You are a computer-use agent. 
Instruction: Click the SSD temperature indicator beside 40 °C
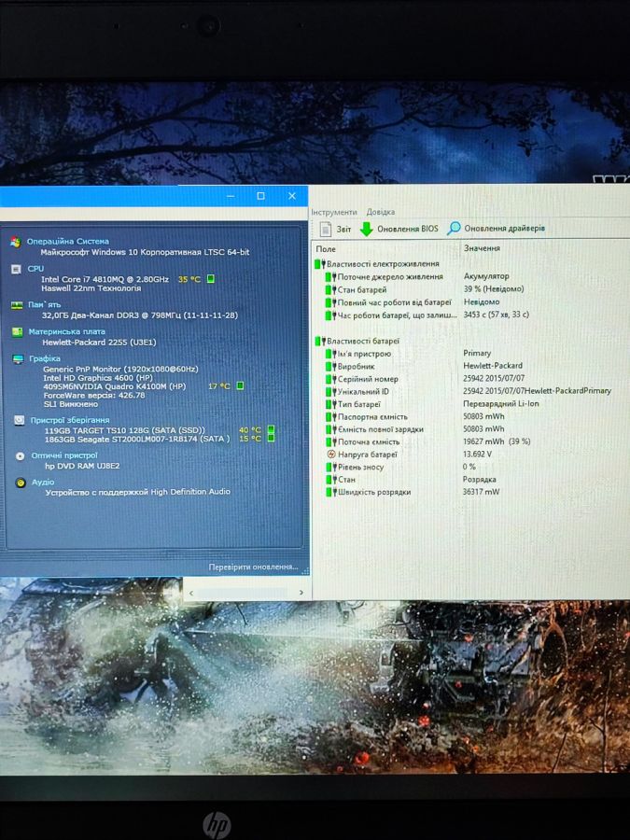pos(271,429)
